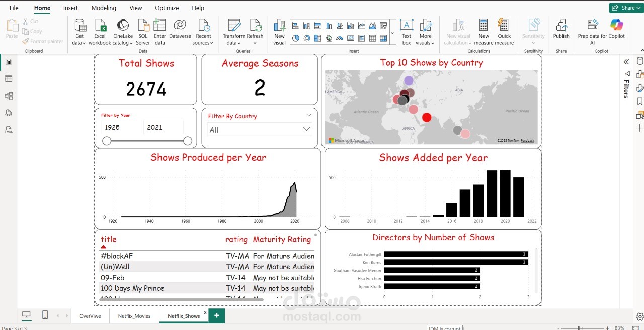The image size is (644, 330).
Task: Expand the collapsed Filters pane
Action: [626, 62]
